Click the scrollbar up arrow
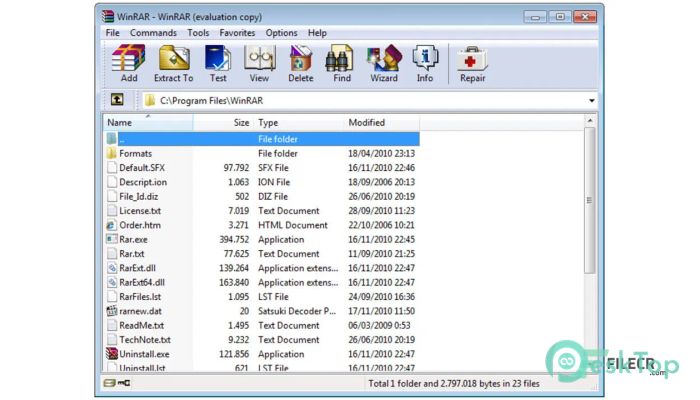This screenshot has height=400, width=700. 590,121
